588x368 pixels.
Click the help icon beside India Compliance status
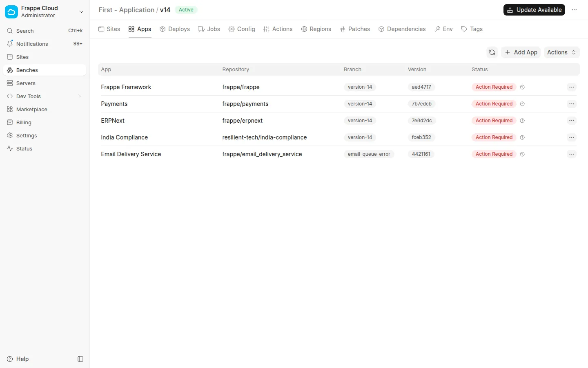(522, 137)
